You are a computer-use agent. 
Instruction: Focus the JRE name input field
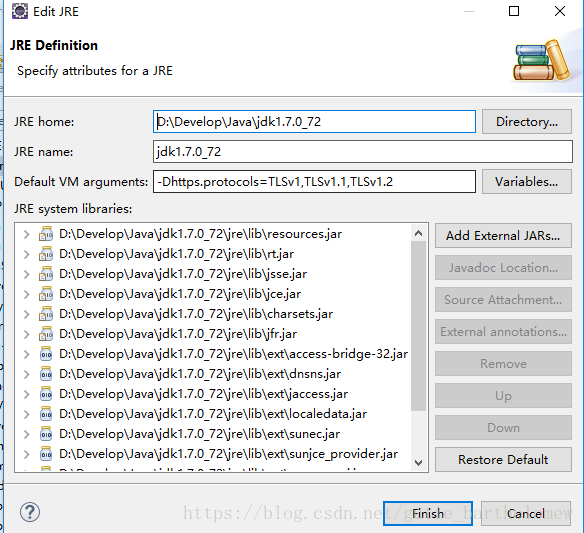coord(363,152)
